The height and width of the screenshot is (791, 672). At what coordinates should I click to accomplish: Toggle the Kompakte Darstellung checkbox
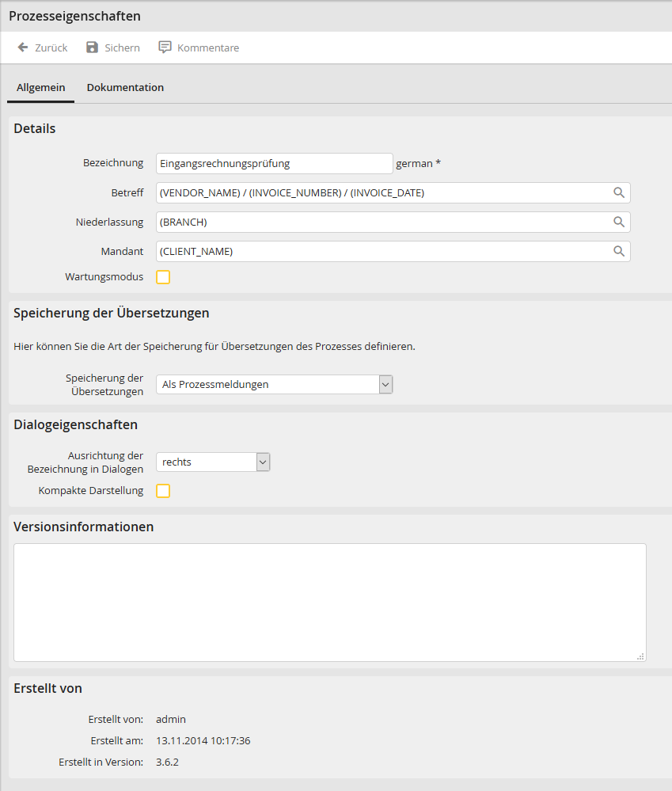coord(163,491)
